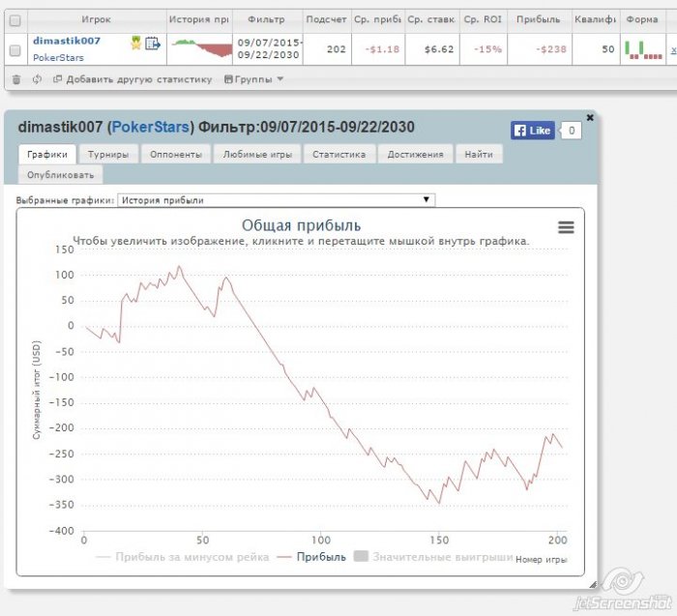The image size is (677, 616).
Task: Click the profit history sparkline thumbnail
Action: [201, 48]
